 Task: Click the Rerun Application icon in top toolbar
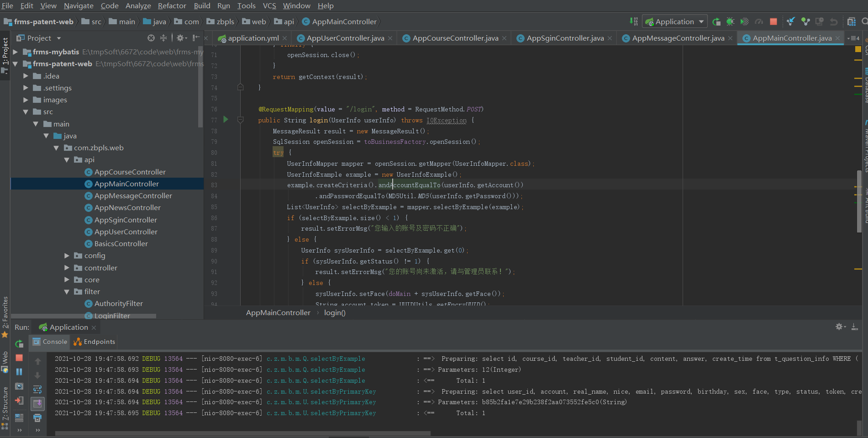(716, 21)
